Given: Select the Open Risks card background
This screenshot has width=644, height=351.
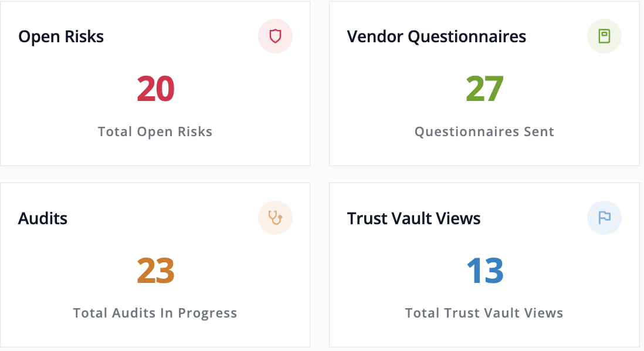Looking at the screenshot, I should coord(155,83).
